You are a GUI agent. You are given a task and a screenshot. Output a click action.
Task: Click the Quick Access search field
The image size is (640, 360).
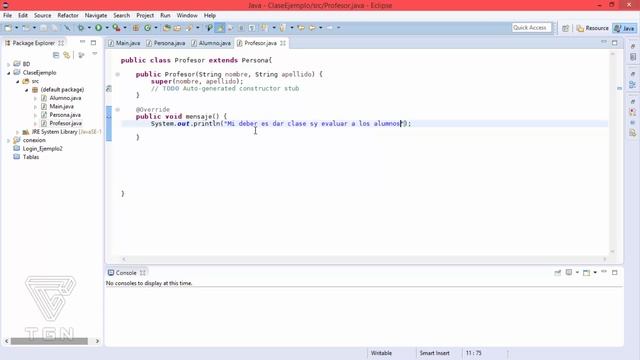tap(531, 28)
